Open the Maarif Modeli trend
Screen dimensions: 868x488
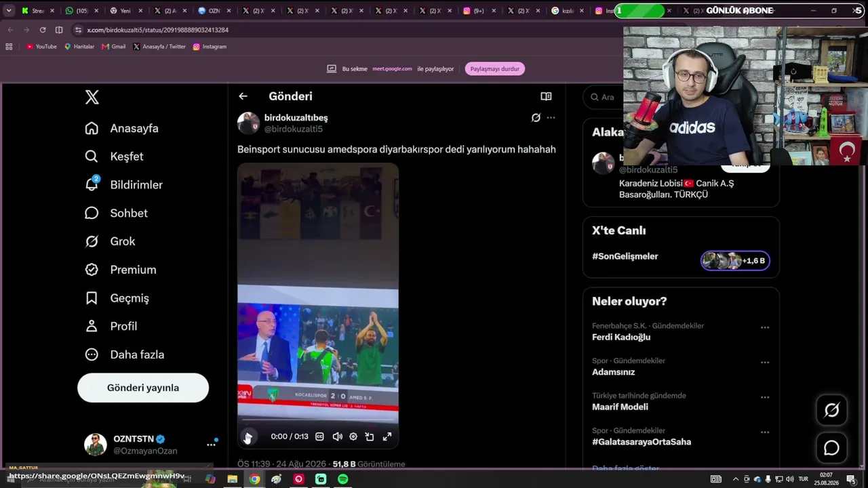pyautogui.click(x=620, y=407)
